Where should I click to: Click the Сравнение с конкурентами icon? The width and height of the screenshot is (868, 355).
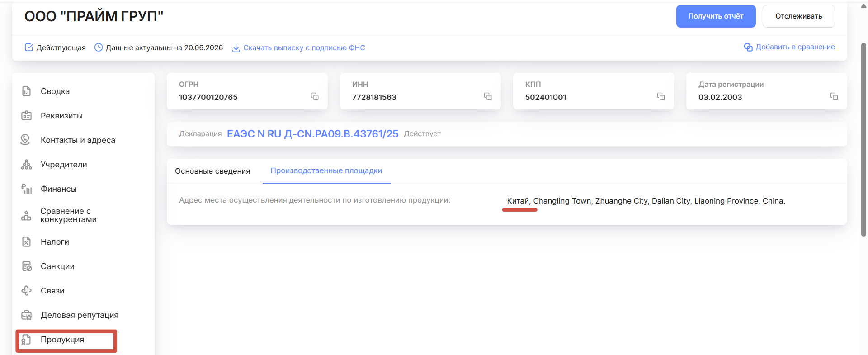[26, 215]
